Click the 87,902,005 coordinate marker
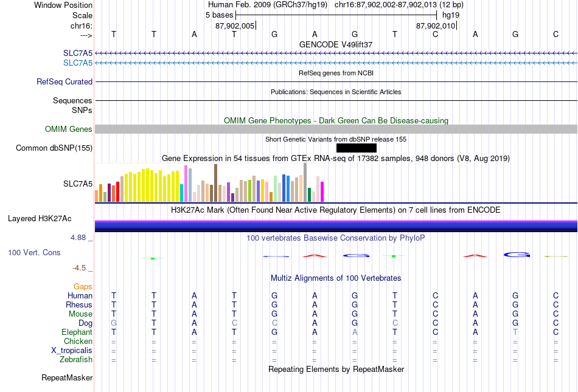This screenshot has width=578, height=392. [x=235, y=26]
